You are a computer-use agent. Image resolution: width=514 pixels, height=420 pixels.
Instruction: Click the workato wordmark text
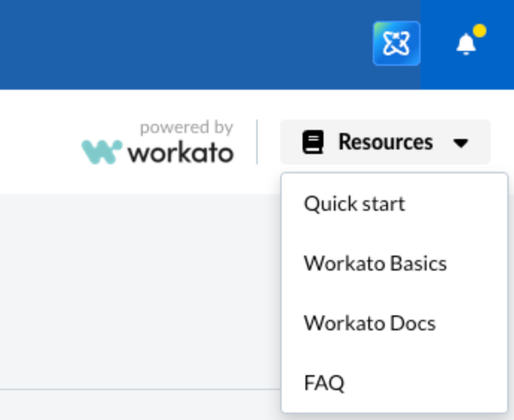(x=181, y=153)
